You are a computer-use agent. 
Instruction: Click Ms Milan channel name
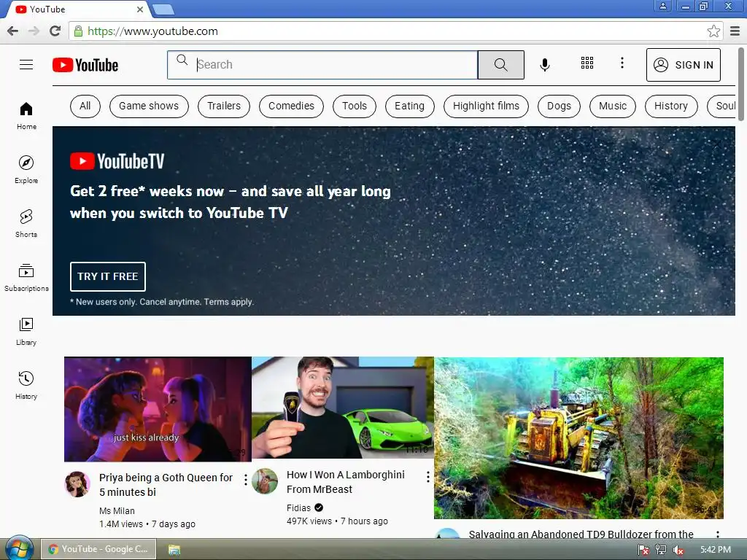(x=117, y=510)
